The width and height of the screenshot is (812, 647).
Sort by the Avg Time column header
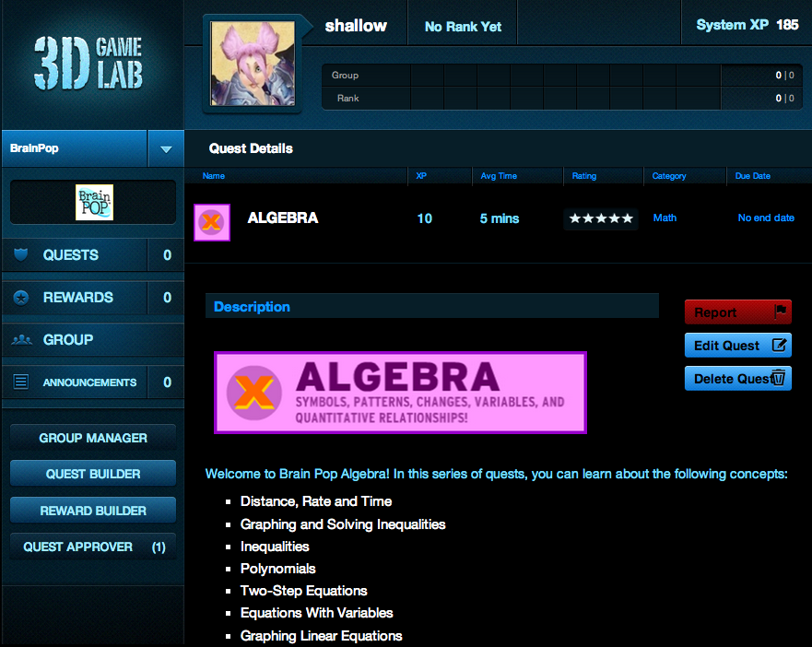tap(499, 176)
